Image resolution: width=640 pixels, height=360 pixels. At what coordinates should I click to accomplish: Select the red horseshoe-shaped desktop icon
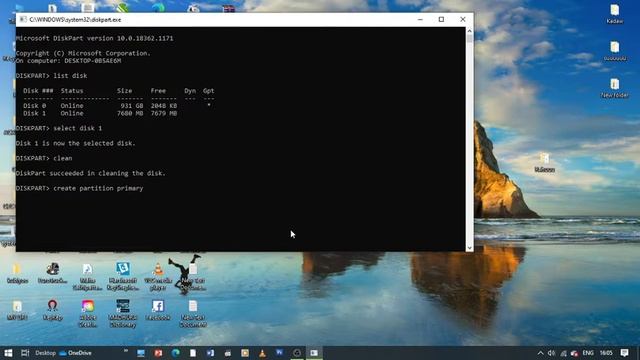(x=52, y=310)
